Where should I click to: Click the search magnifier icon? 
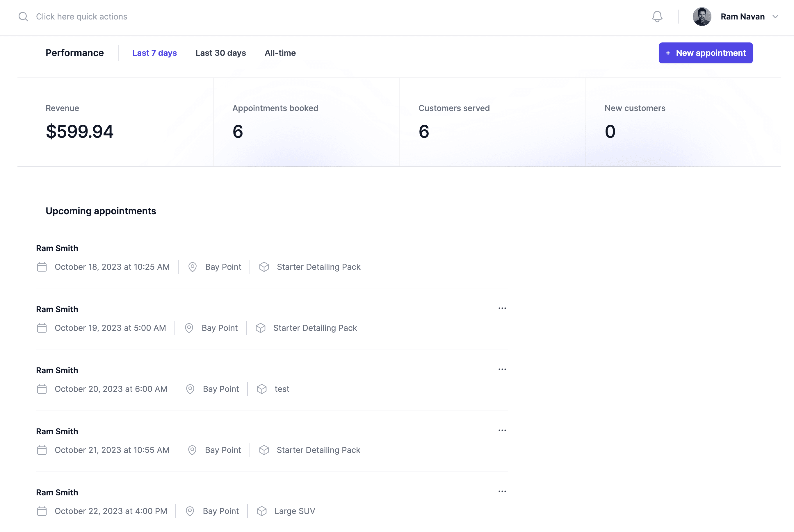click(x=23, y=16)
